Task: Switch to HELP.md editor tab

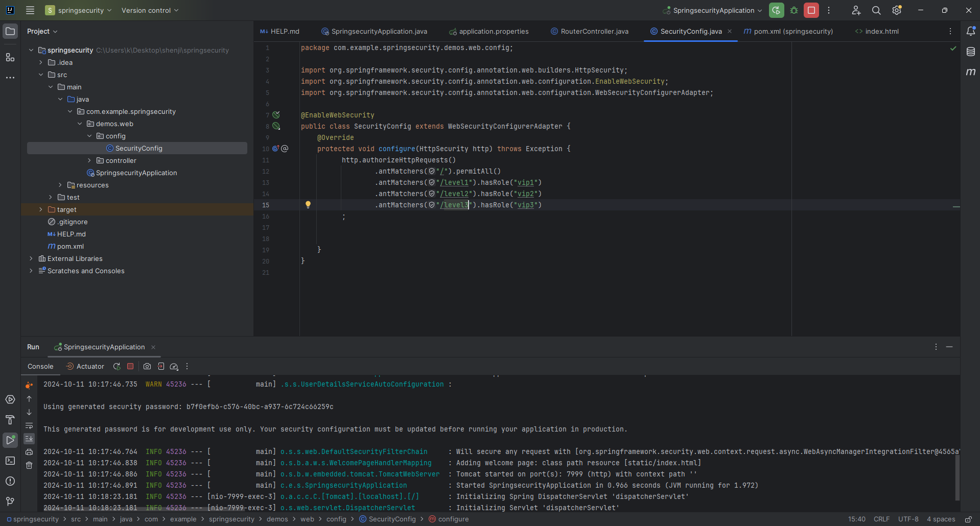Action: click(x=279, y=31)
